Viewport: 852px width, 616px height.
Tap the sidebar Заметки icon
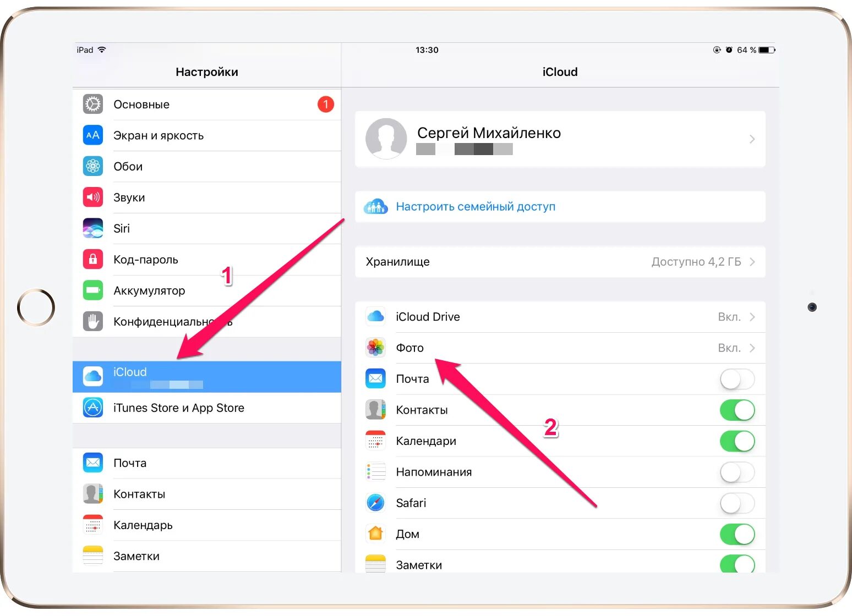pos(93,555)
